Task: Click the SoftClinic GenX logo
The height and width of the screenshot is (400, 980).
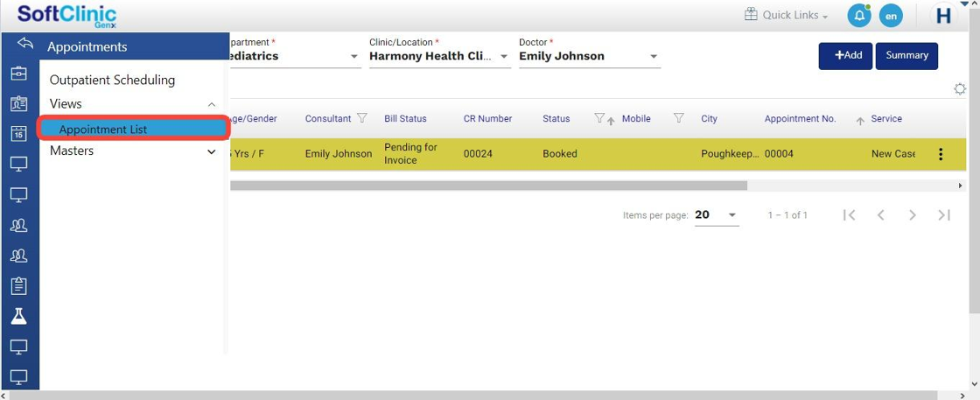Action: click(x=66, y=16)
